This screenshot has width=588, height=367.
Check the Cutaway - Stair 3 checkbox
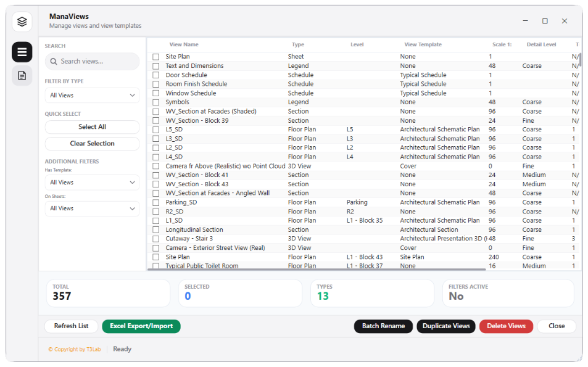click(156, 239)
